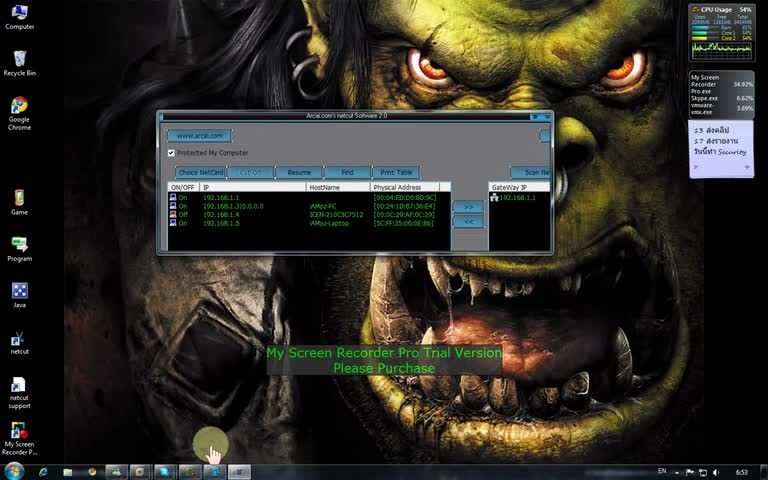Select IP address 192.168.1.4 in the host list

221,215
